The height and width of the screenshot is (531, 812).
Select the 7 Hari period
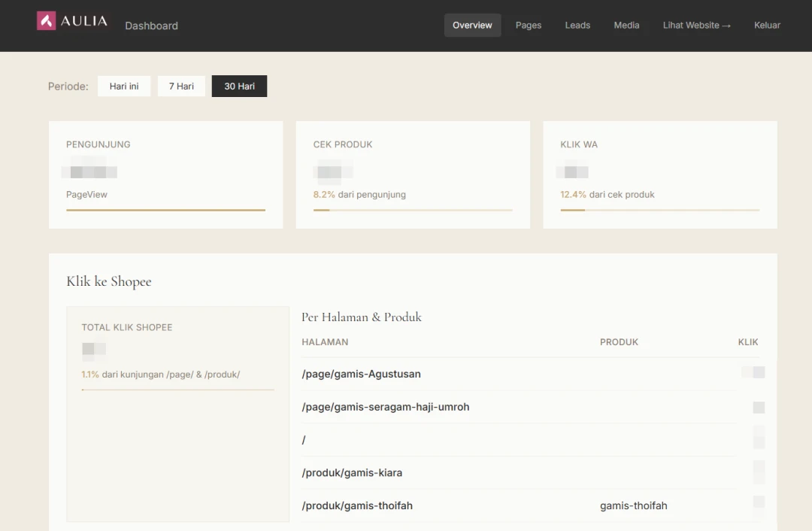181,86
